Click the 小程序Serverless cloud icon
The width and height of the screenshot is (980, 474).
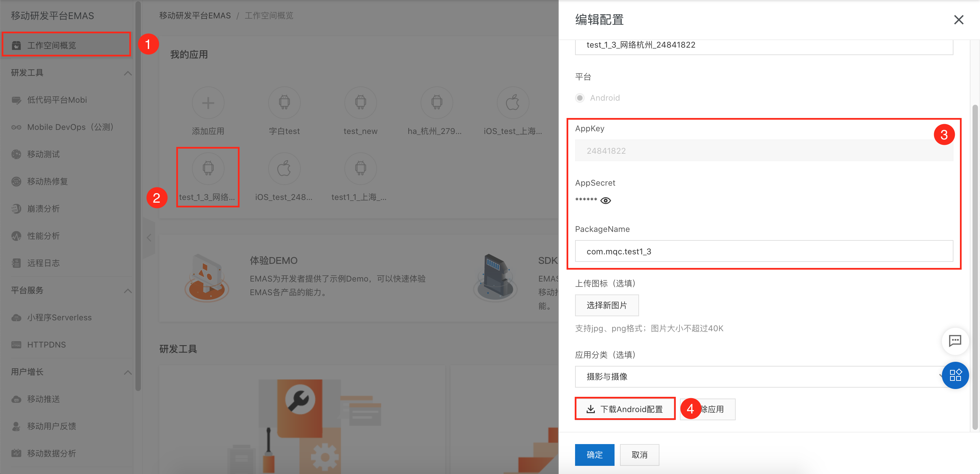pos(16,318)
